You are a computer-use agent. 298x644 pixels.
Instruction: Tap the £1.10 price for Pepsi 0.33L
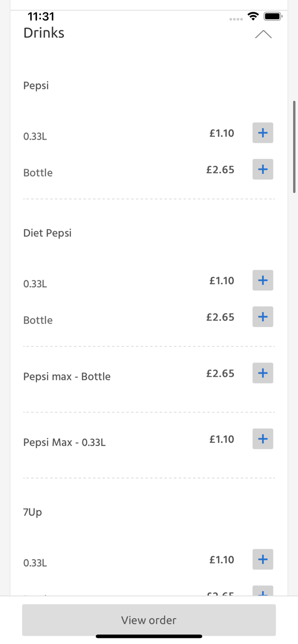pyautogui.click(x=221, y=133)
